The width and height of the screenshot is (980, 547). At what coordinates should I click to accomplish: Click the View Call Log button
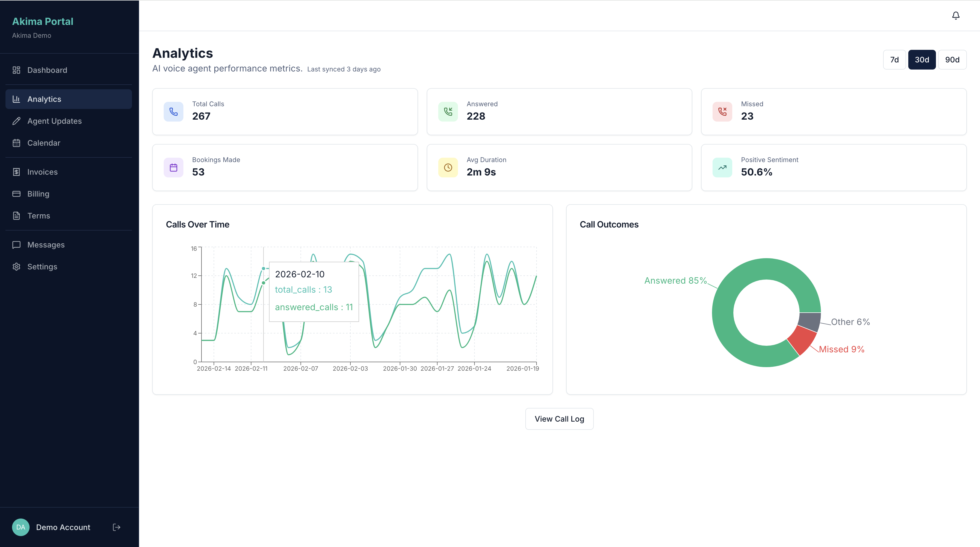click(x=559, y=419)
